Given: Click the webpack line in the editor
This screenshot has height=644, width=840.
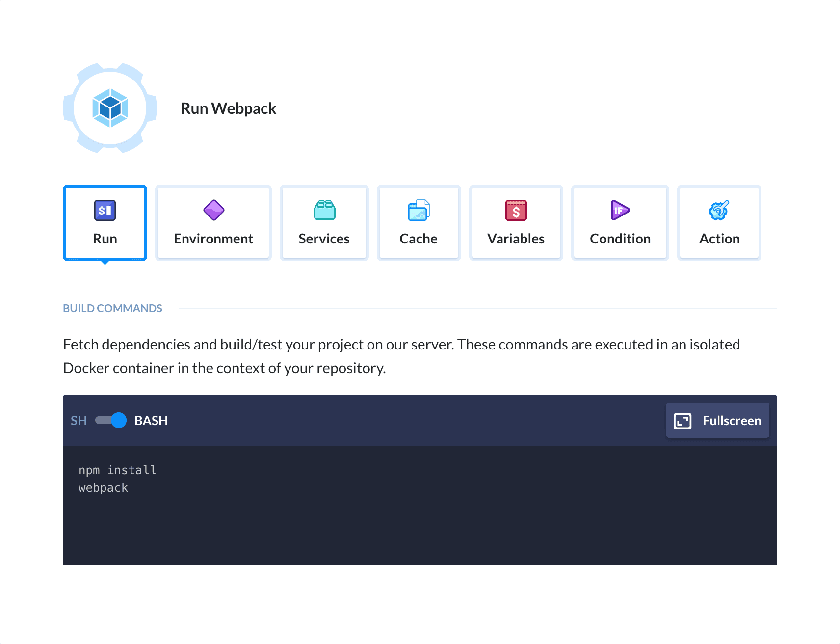Looking at the screenshot, I should [x=103, y=487].
